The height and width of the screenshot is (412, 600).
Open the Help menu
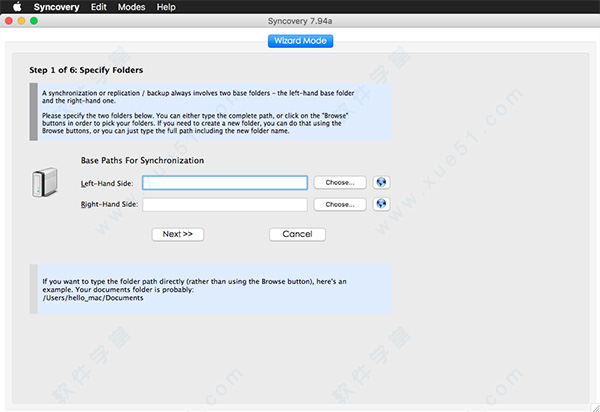[x=166, y=7]
